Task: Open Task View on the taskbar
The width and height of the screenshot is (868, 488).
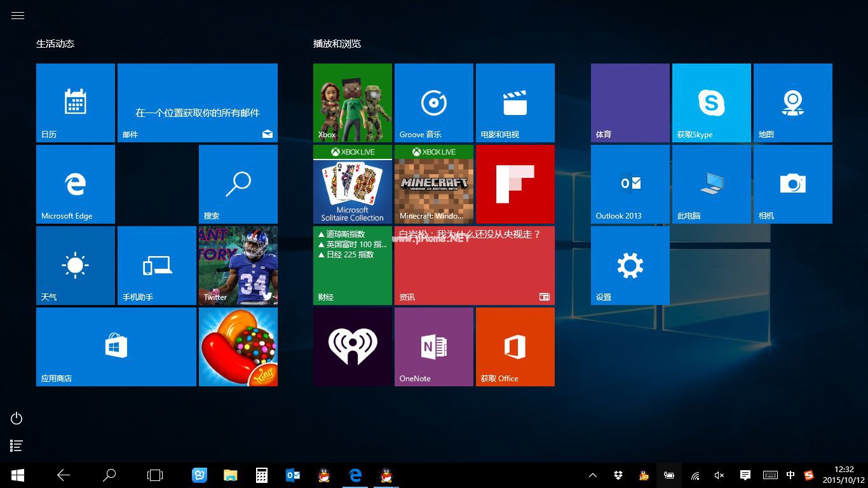Action: (x=154, y=475)
